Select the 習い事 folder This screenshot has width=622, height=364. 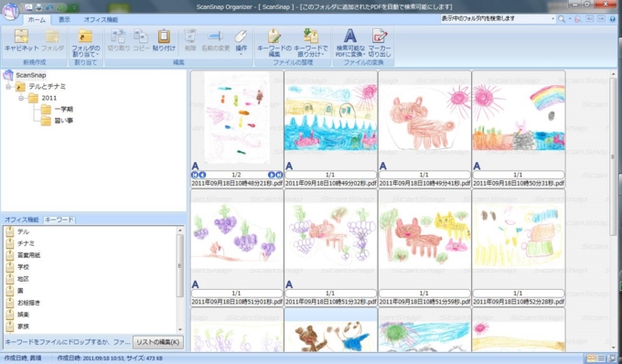pos(63,121)
